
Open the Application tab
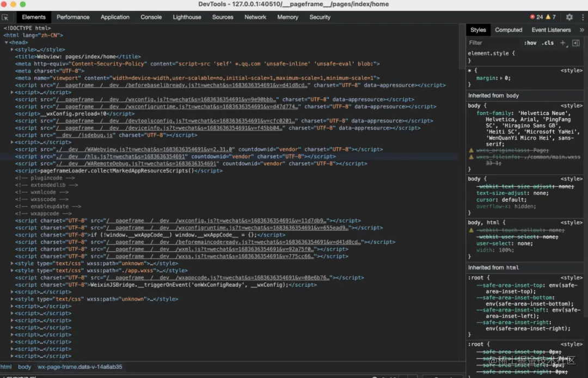115,17
